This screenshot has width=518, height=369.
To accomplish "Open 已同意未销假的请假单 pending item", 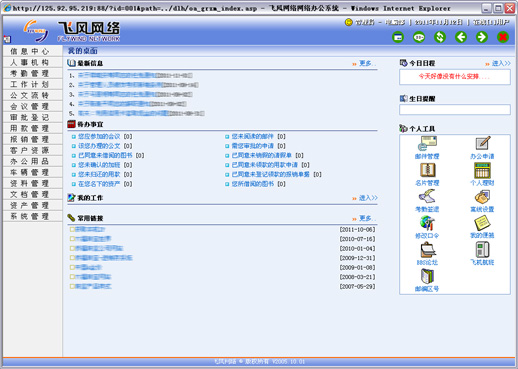I will pyautogui.click(x=261, y=155).
